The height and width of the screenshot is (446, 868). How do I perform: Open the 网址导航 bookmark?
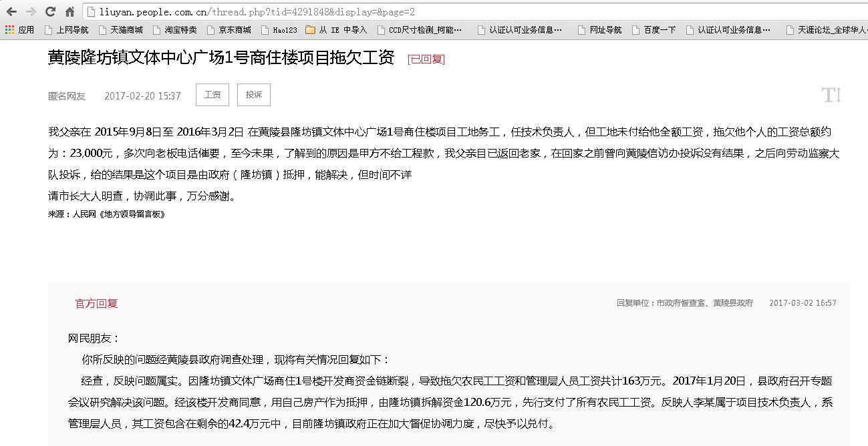tap(599, 30)
